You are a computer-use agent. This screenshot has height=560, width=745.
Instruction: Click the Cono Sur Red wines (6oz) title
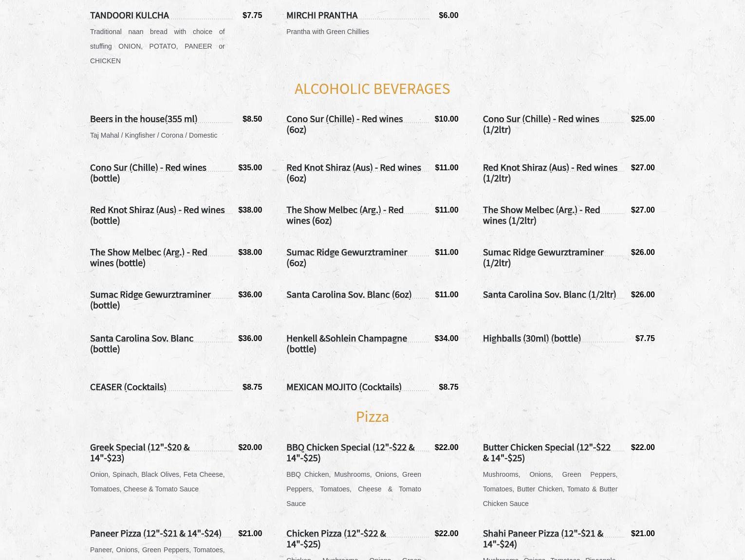point(344,124)
